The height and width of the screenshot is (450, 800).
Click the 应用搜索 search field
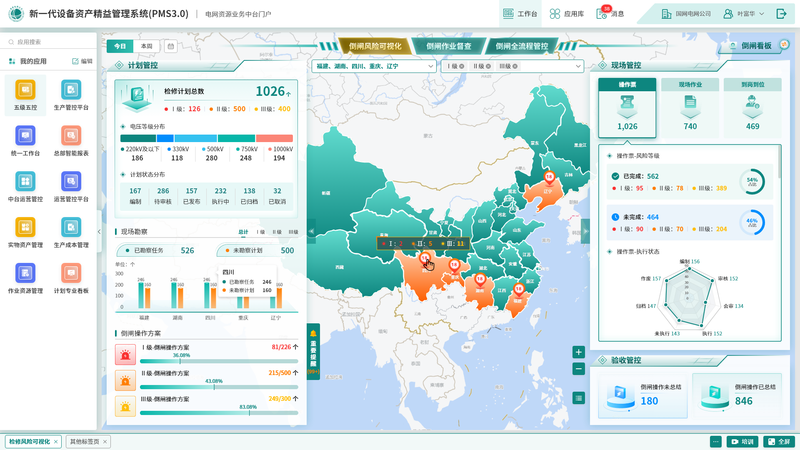[x=50, y=42]
